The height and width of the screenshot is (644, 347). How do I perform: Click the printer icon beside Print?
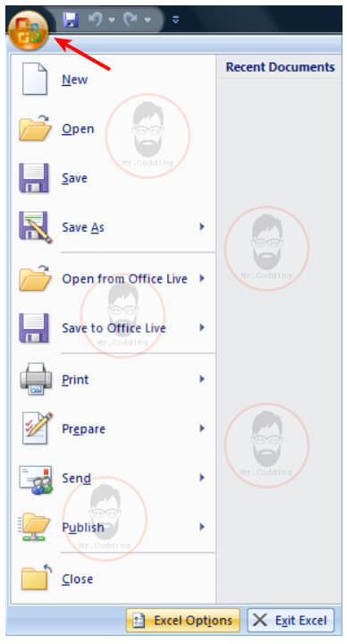coord(36,378)
